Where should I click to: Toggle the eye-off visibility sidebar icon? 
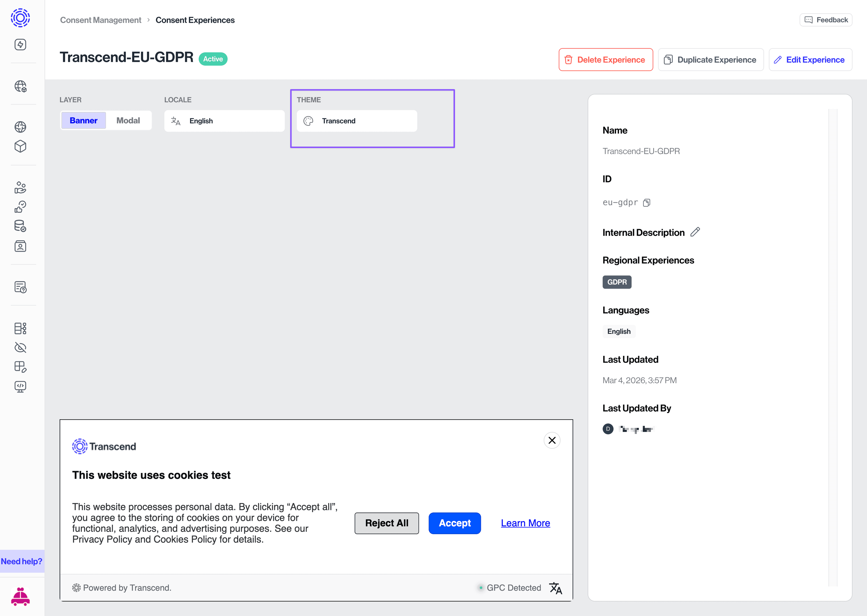pyautogui.click(x=20, y=347)
